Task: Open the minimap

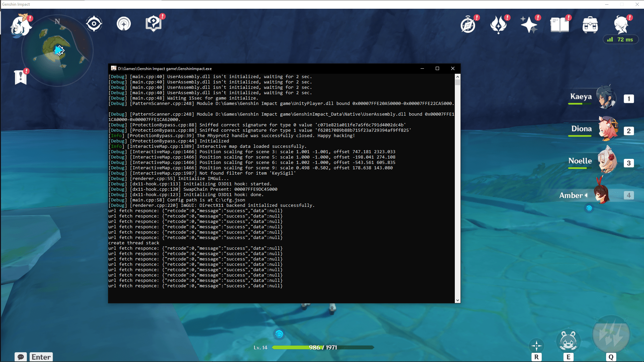Action: tap(57, 51)
